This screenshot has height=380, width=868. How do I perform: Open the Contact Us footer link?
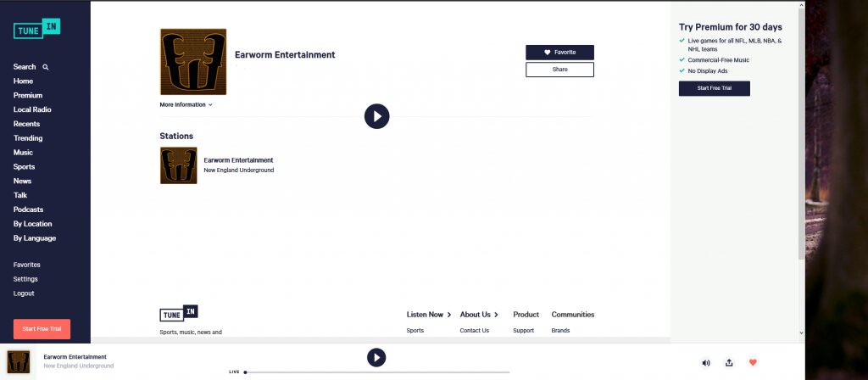[475, 331]
